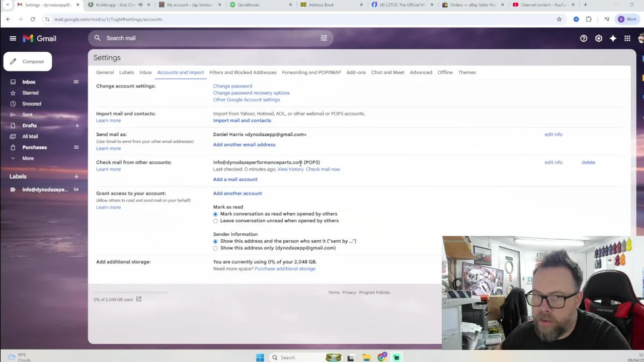Viewport: 644px width, 362px height.
Task: Open All Mail folder
Action: point(30,136)
